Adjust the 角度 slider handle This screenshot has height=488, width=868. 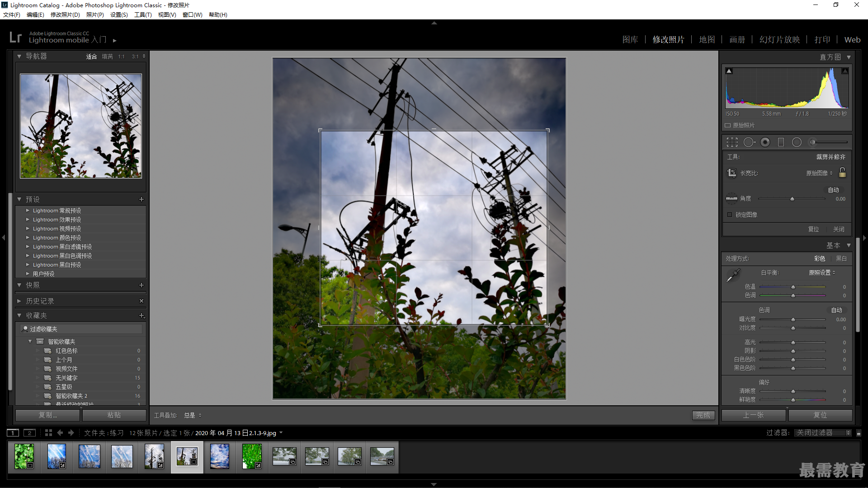(792, 199)
